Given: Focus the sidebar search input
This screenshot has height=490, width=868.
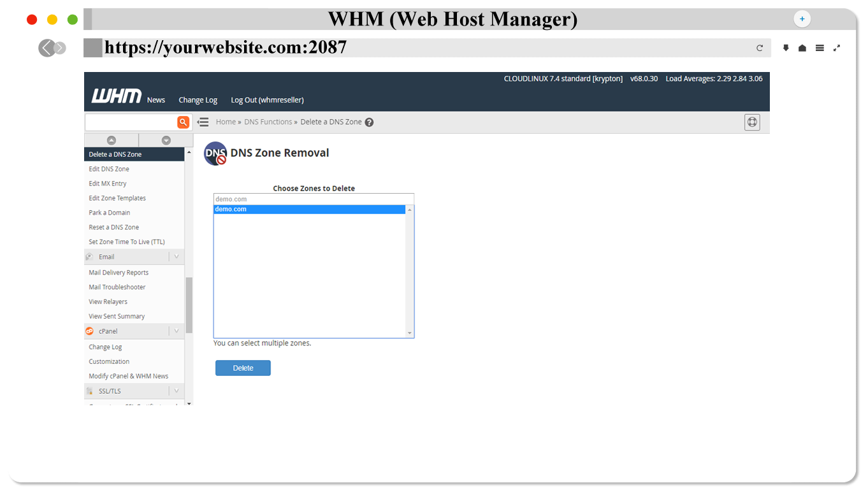Looking at the screenshot, I should pos(131,122).
